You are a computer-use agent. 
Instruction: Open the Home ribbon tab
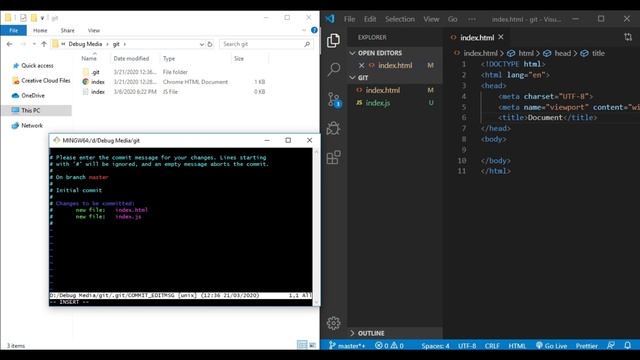coord(40,30)
